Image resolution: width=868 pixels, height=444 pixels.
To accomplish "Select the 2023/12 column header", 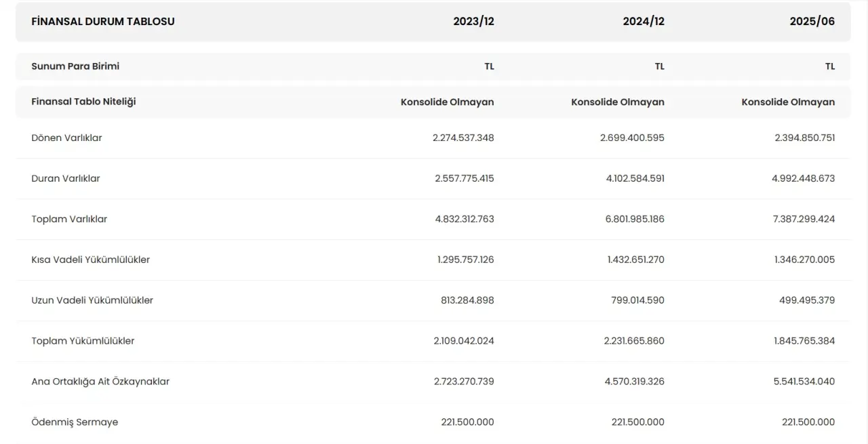I will [473, 22].
